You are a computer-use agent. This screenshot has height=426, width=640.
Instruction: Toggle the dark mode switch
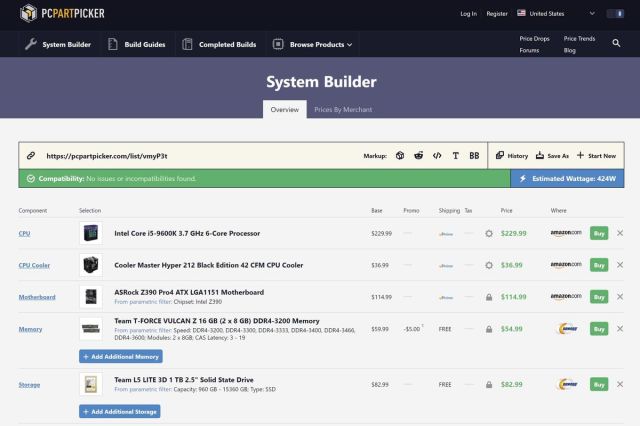click(615, 13)
